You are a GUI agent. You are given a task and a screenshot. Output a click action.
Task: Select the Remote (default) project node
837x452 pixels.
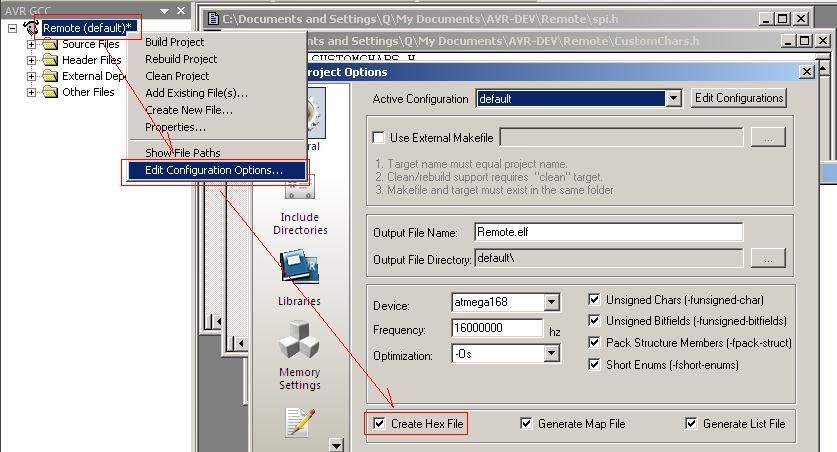click(86, 28)
